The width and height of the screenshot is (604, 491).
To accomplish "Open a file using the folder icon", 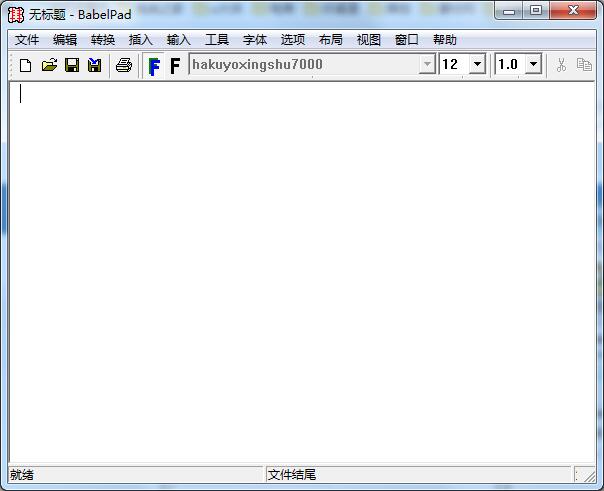I will (49, 65).
